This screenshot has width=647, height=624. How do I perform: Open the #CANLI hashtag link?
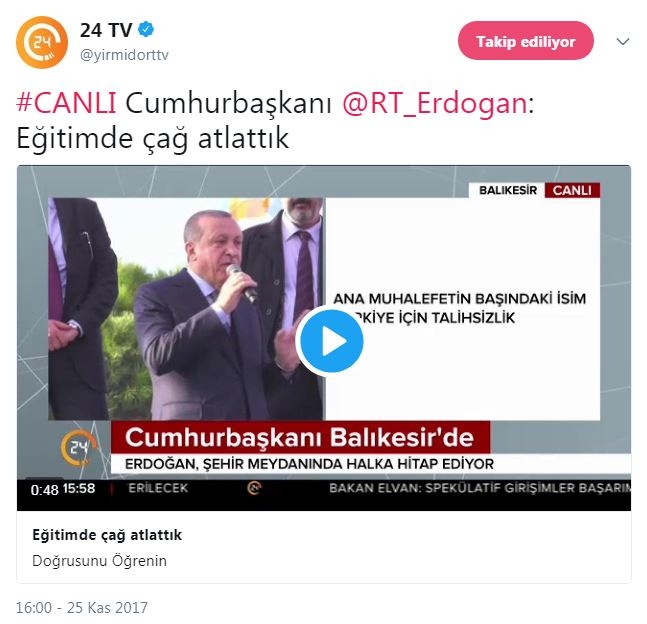66,103
